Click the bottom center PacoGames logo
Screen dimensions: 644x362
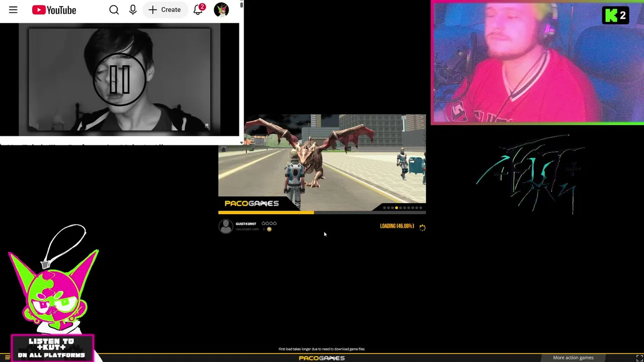[321, 358]
